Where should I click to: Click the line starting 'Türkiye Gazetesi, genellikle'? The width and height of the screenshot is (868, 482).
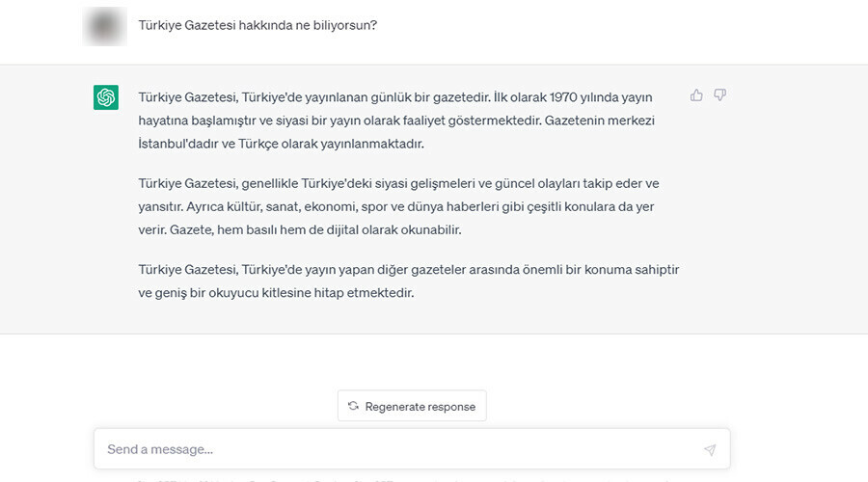[x=385, y=183]
